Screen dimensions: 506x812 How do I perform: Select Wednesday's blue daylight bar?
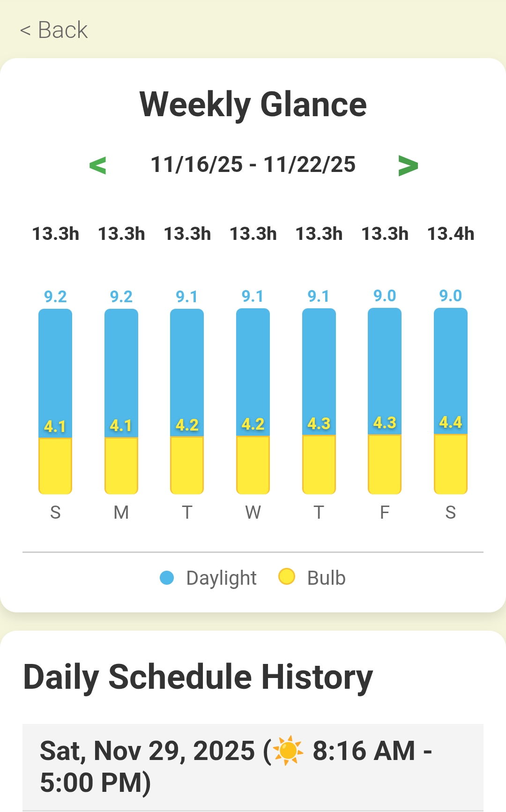click(253, 365)
